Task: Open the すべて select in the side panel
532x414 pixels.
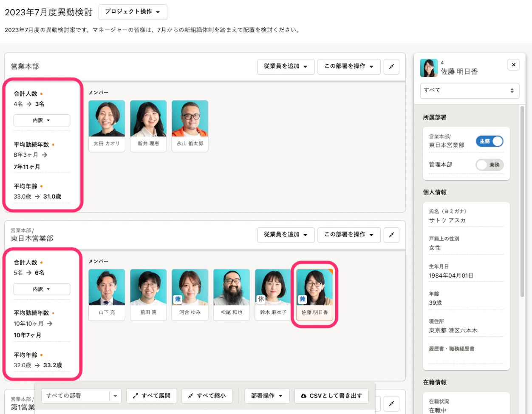Action: pos(470,91)
